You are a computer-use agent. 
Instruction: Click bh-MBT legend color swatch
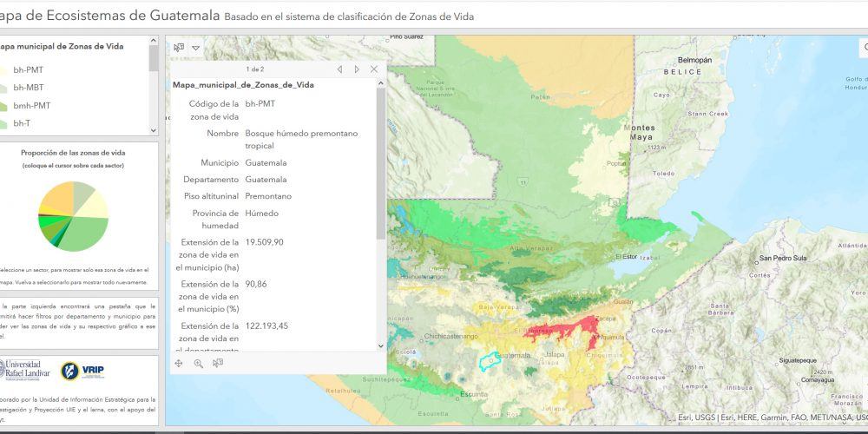pos(3,88)
